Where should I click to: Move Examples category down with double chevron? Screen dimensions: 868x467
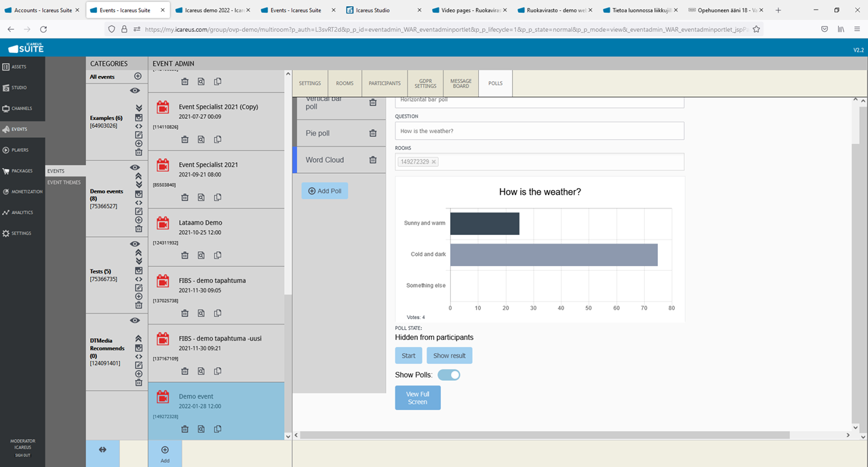[x=138, y=108]
